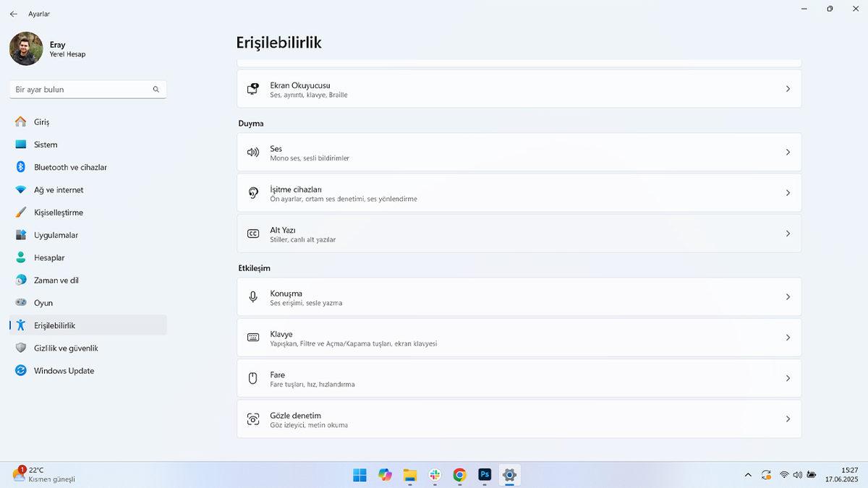
Task: Click the Ekran Okuyucusu narrator icon
Action: [253, 89]
